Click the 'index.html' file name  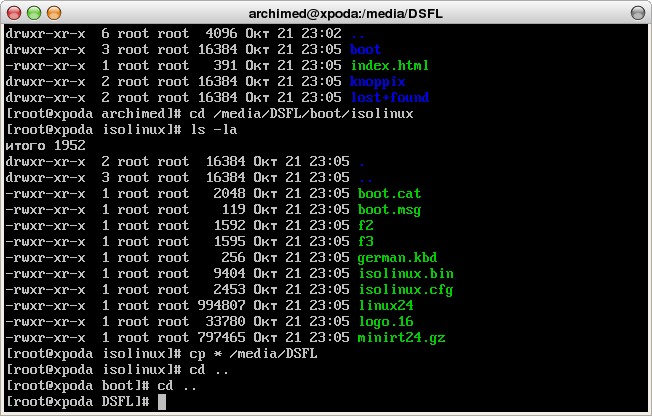click(390, 66)
